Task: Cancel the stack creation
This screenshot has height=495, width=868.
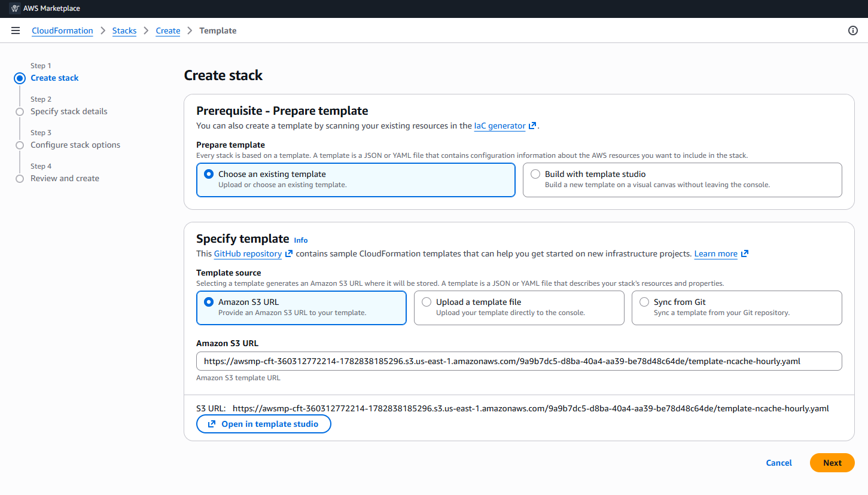Action: point(779,463)
